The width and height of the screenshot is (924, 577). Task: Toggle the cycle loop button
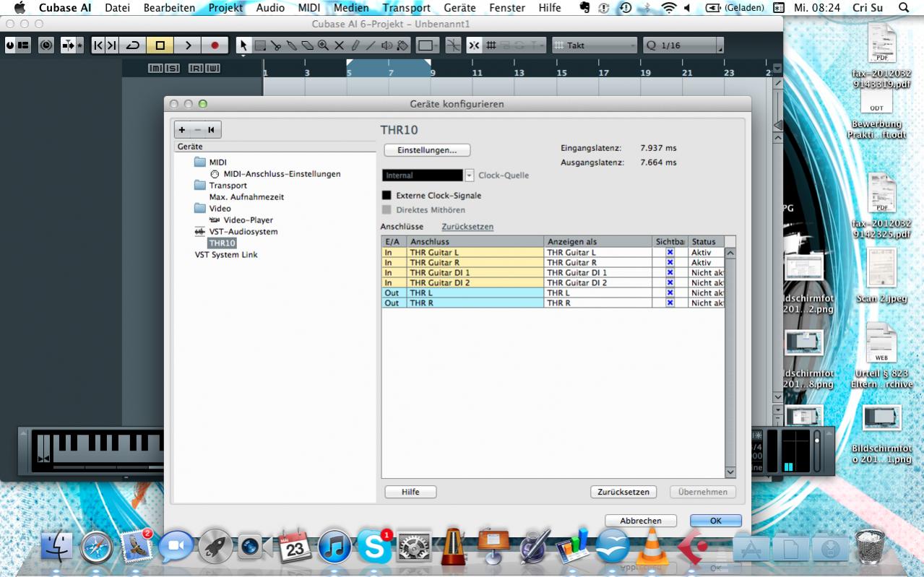point(133,45)
